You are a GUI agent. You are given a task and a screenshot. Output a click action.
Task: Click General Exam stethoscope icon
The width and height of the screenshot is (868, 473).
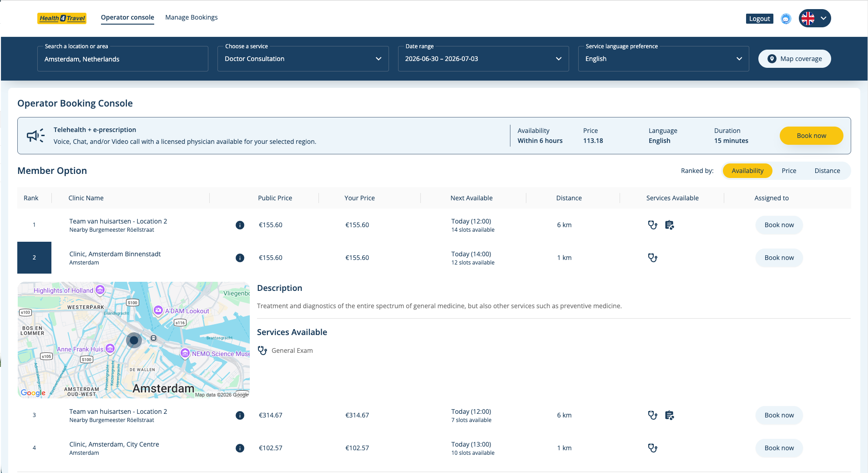(x=262, y=351)
